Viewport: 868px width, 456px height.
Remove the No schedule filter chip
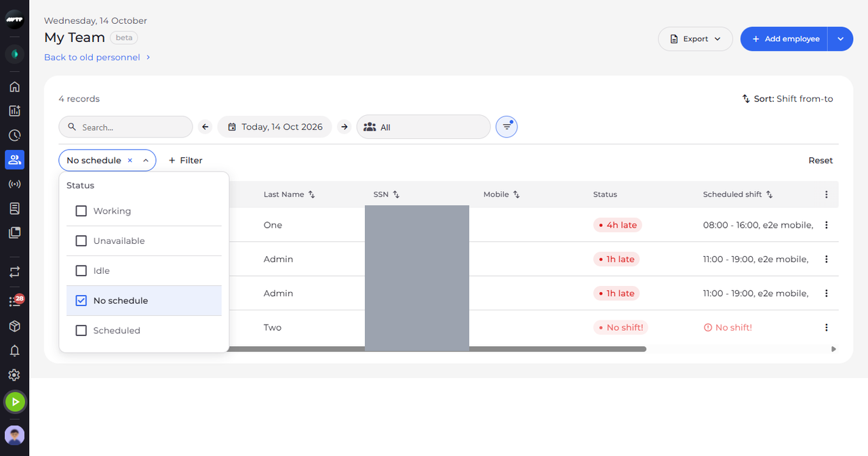(130, 161)
